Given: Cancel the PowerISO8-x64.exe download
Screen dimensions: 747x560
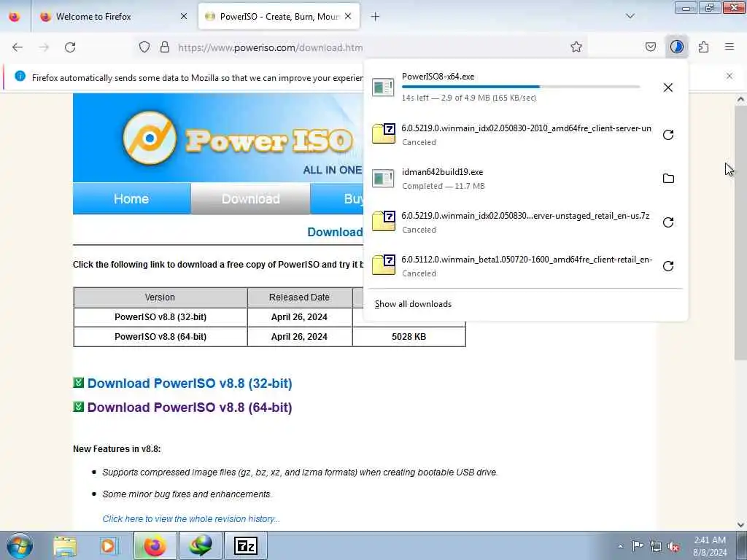Looking at the screenshot, I should 668,87.
